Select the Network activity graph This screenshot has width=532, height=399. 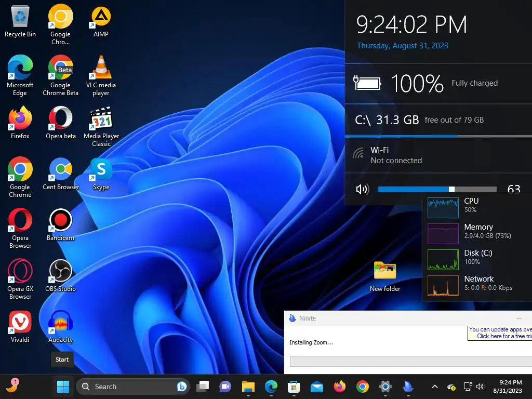[443, 286]
